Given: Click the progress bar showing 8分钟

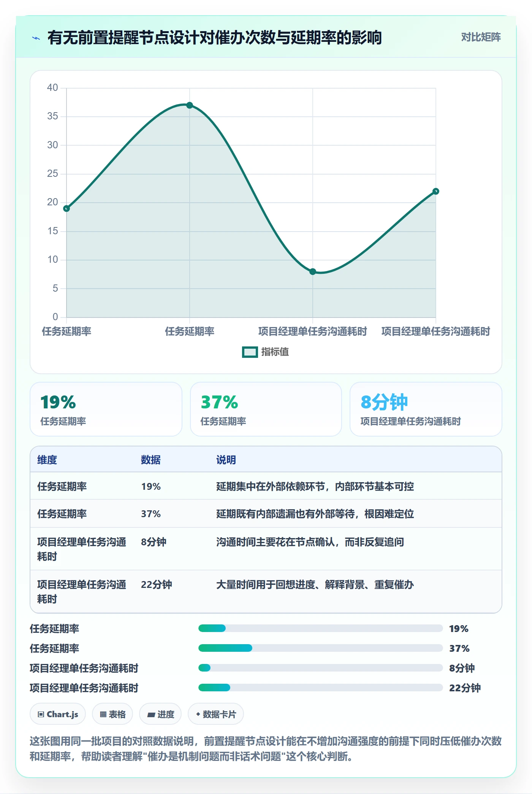Looking at the screenshot, I should pyautogui.click(x=320, y=668).
